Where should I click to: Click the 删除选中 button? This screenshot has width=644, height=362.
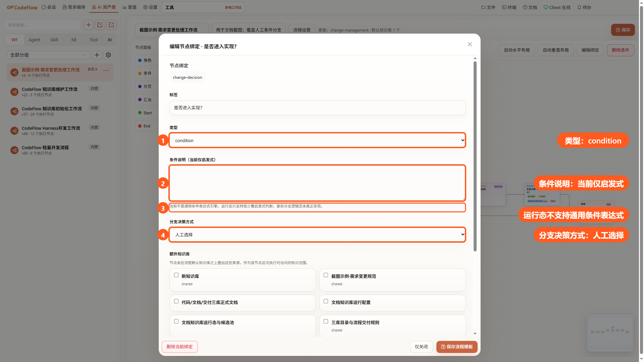point(621,50)
